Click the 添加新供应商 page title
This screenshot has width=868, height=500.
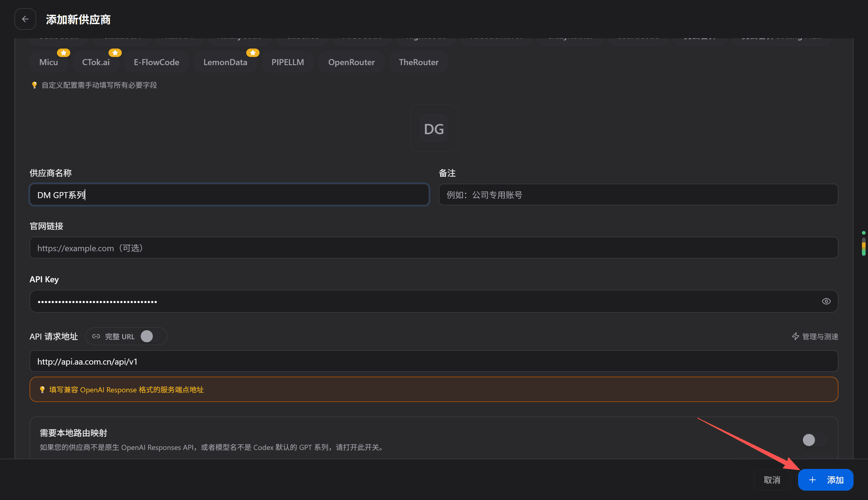click(78, 20)
